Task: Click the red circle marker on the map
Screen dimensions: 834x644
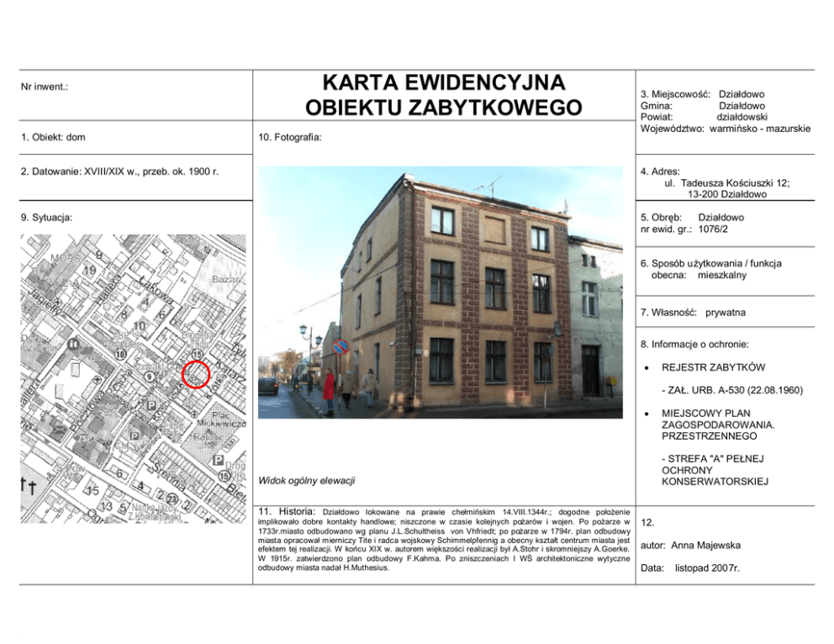Action: (196, 374)
